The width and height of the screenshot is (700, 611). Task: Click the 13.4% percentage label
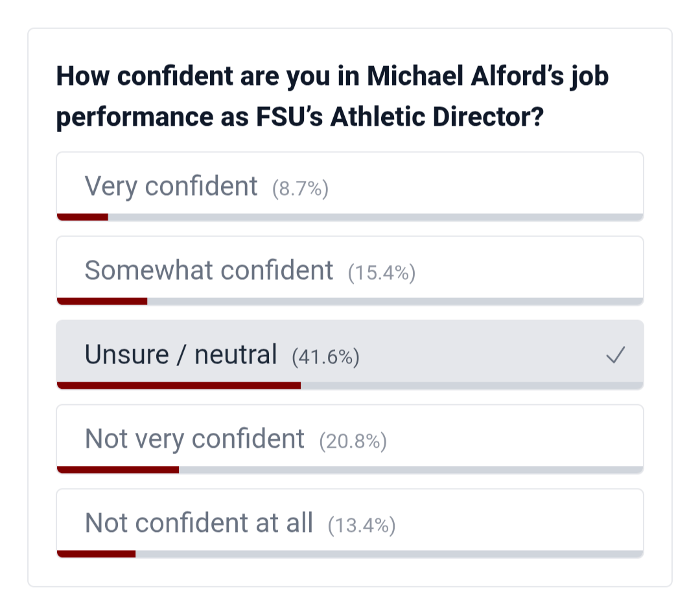(x=362, y=525)
